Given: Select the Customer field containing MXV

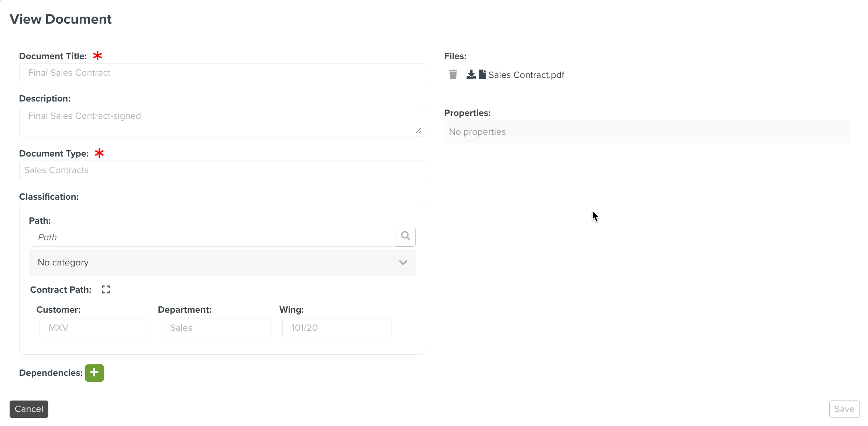Looking at the screenshot, I should click(x=94, y=328).
